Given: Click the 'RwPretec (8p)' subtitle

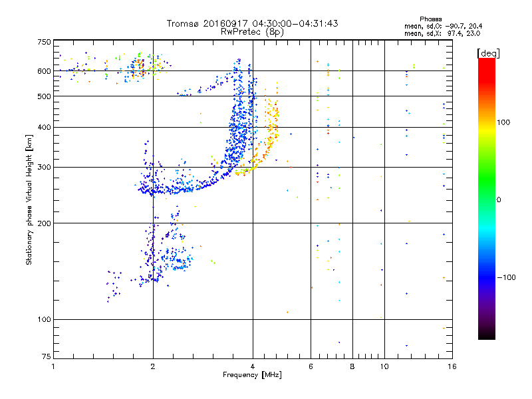Looking at the screenshot, I should 252,32.
